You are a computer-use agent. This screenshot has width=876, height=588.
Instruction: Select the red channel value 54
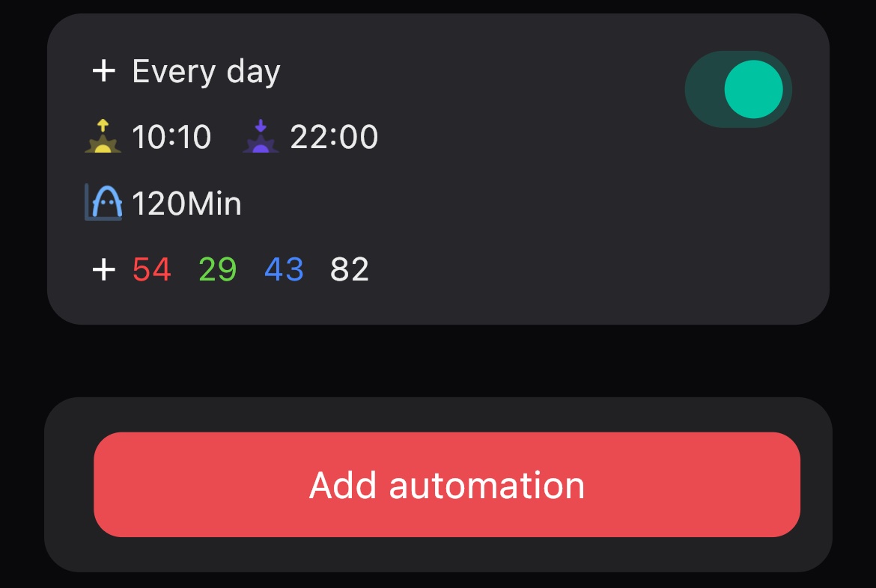point(152,269)
